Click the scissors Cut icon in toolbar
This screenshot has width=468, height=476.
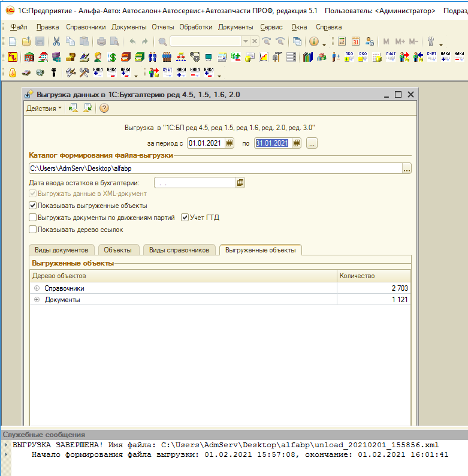[x=56, y=41]
